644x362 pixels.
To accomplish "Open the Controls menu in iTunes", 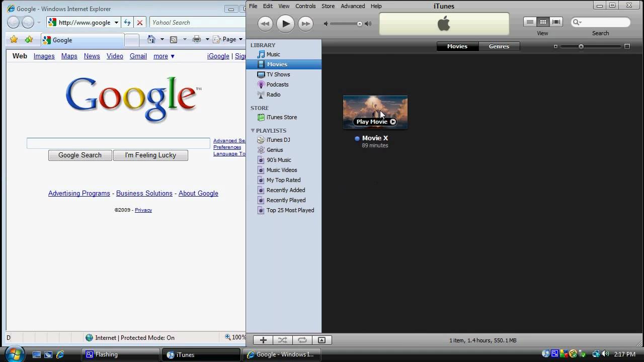I will tap(305, 6).
